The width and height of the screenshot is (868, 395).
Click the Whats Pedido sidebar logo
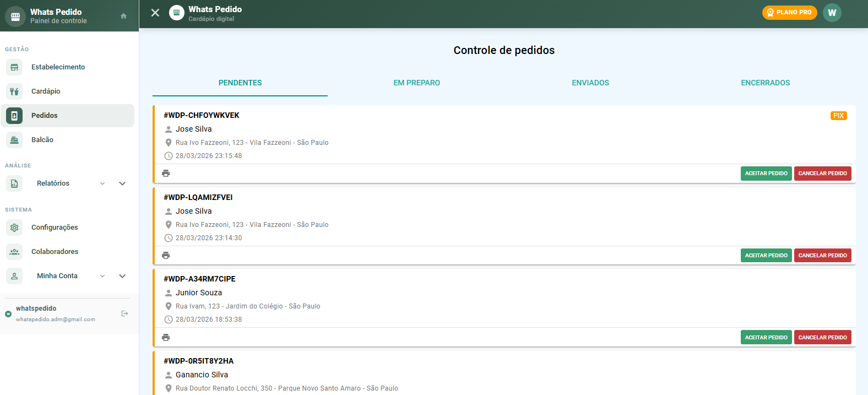click(15, 17)
